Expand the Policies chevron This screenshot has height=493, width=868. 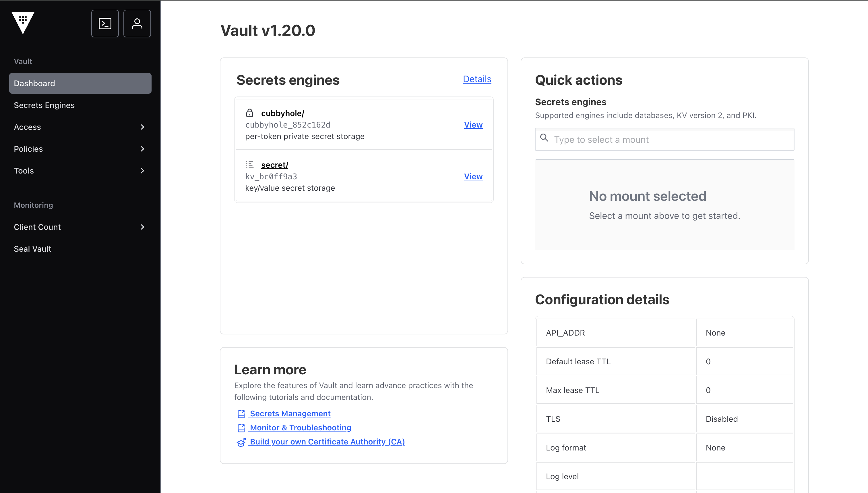coord(142,149)
